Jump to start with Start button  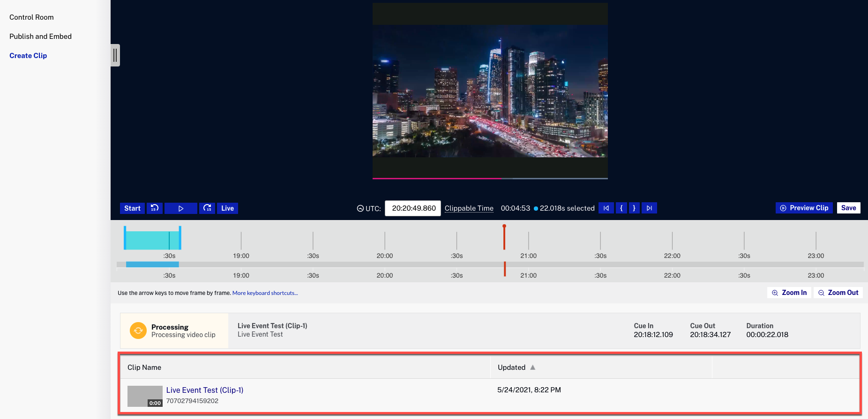tap(132, 208)
